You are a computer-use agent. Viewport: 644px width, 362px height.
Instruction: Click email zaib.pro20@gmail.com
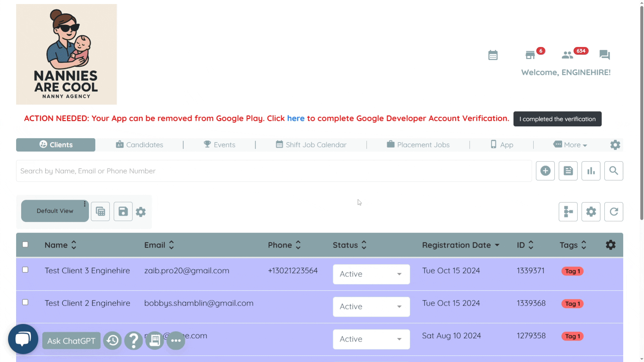pyautogui.click(x=186, y=271)
